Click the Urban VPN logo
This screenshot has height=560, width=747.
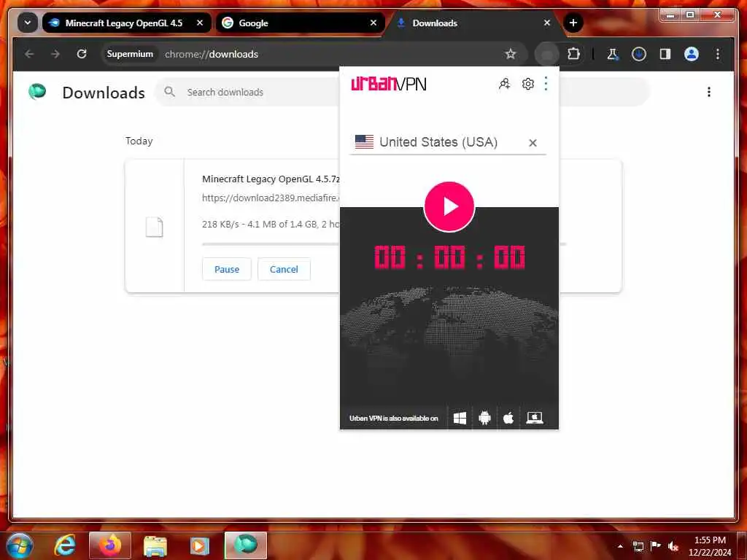coord(388,84)
